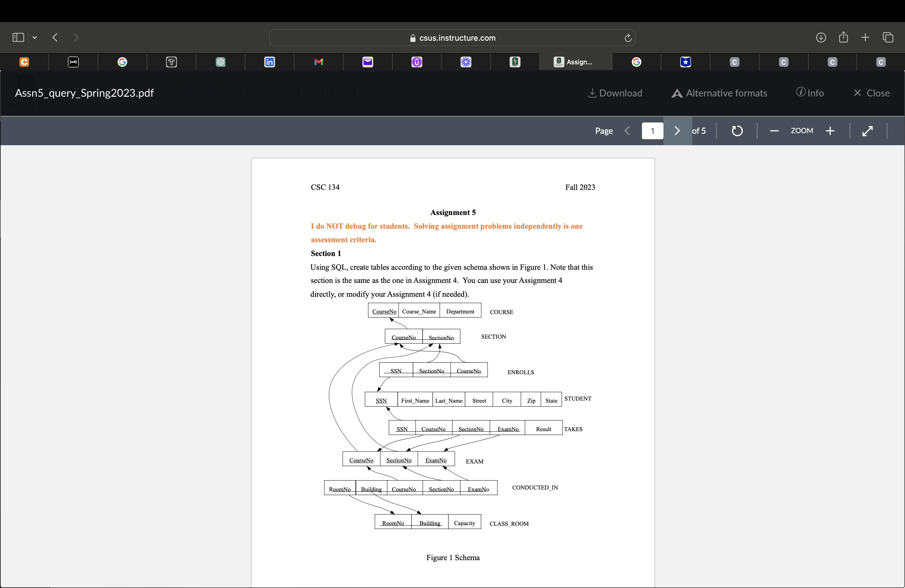Click previous page left chevron

tap(627, 131)
